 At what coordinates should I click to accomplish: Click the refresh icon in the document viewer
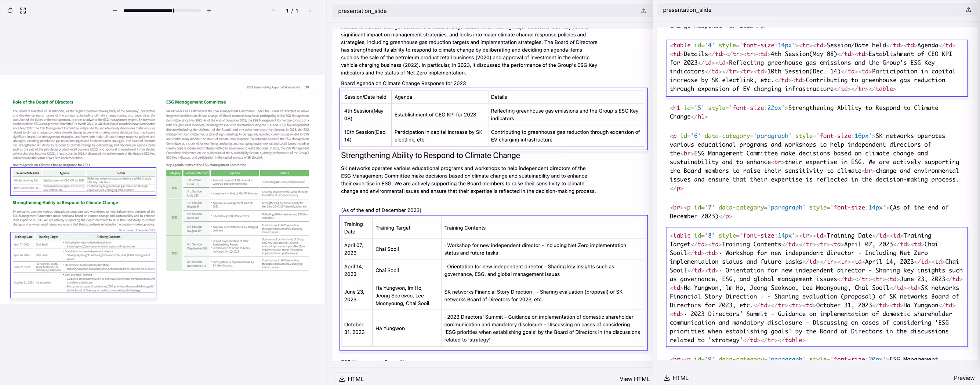pos(10,11)
